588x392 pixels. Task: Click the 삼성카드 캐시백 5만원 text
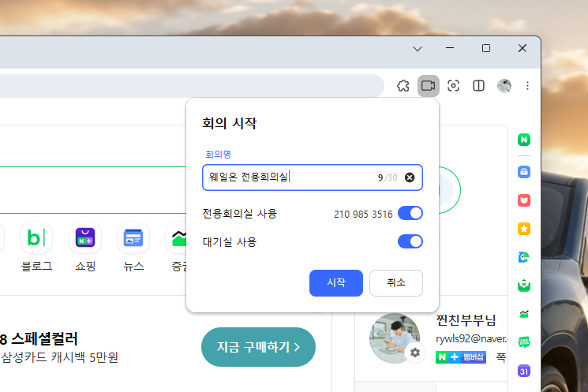[x=60, y=357]
